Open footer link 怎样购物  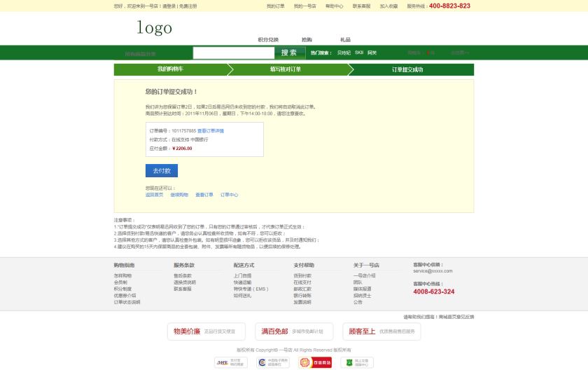pos(123,276)
